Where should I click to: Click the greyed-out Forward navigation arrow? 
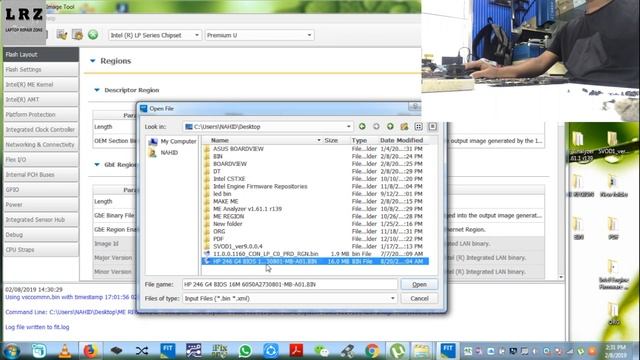pos(376,127)
